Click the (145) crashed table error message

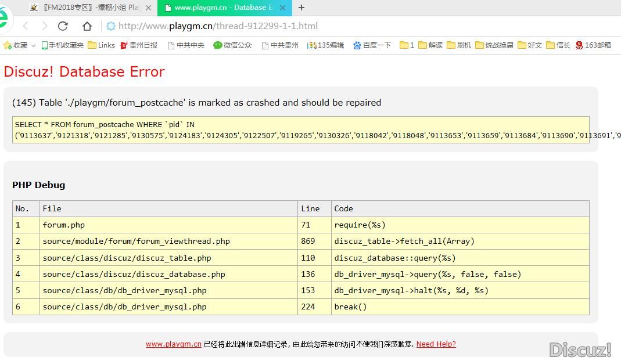(196, 103)
